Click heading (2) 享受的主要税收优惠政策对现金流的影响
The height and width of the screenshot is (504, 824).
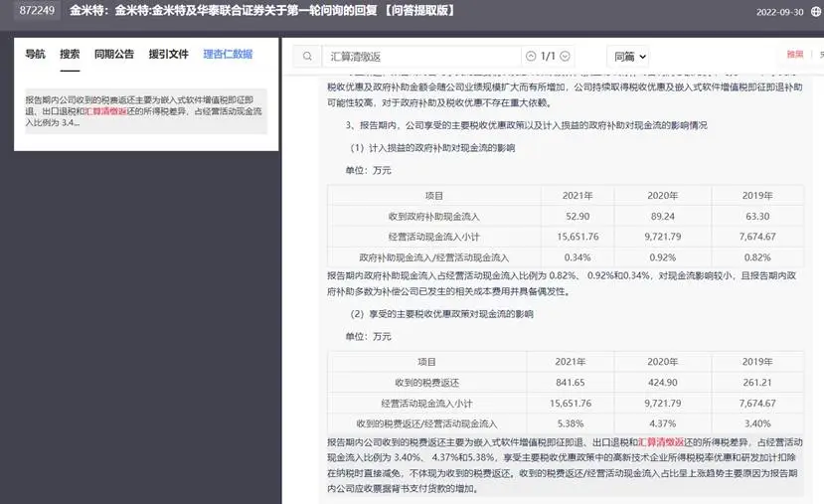tap(441, 314)
